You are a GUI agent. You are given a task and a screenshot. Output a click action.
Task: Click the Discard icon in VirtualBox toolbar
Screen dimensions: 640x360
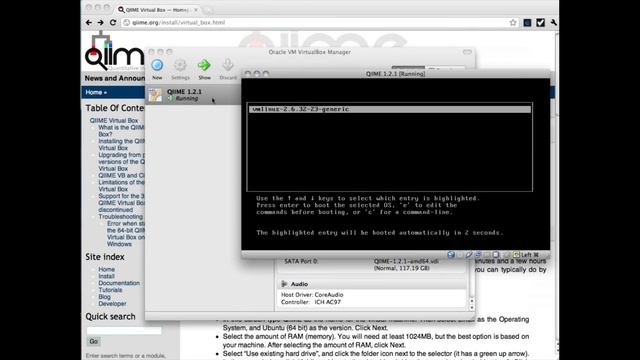coord(228,65)
